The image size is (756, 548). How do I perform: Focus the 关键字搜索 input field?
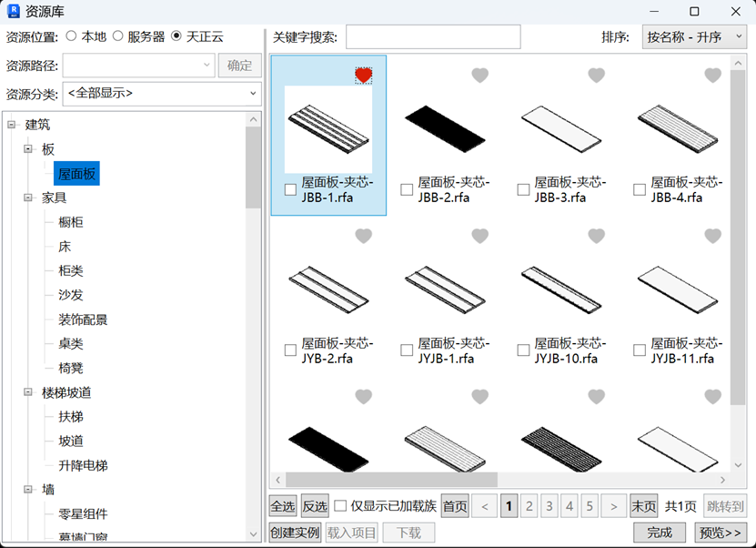point(433,36)
